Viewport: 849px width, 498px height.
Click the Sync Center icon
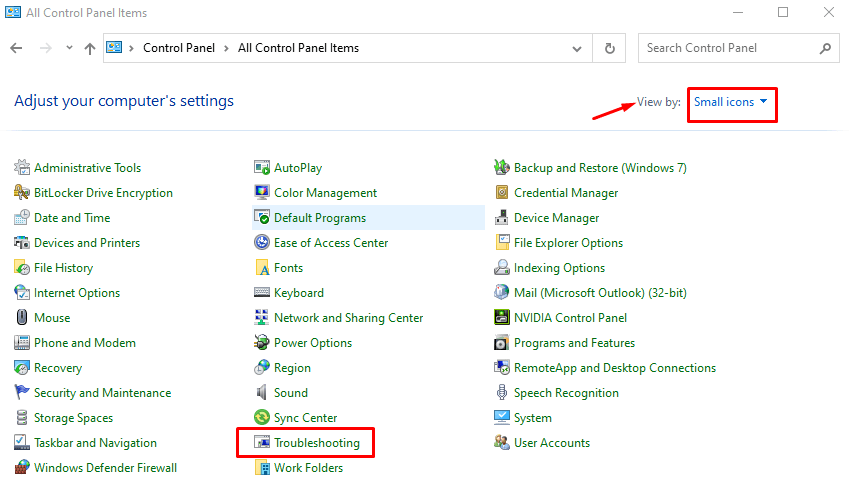[x=262, y=418]
